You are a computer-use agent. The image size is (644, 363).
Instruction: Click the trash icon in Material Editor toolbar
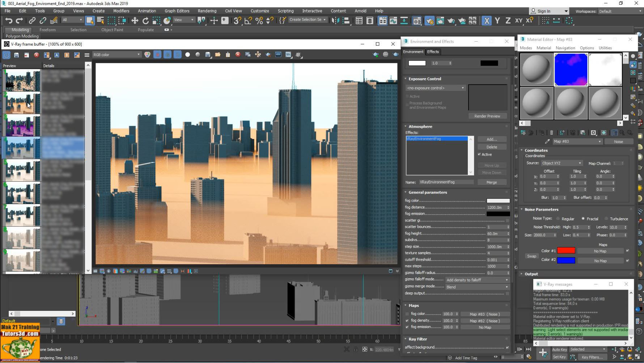[x=551, y=133]
